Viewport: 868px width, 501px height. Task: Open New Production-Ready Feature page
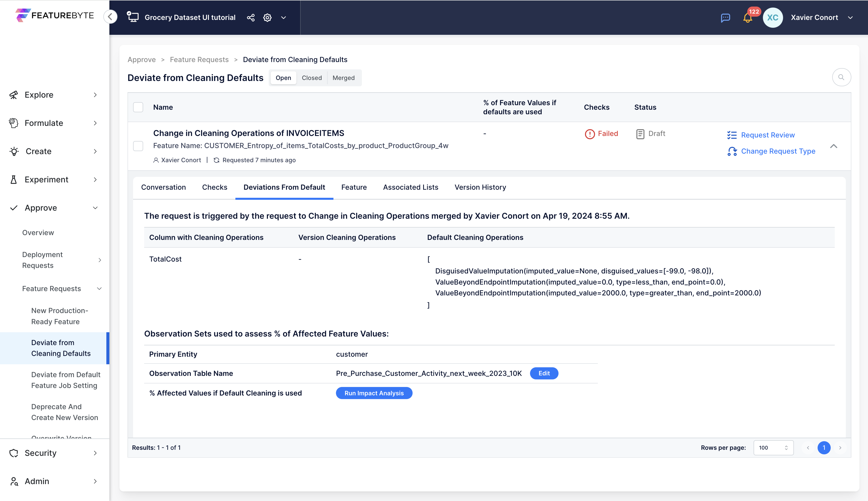click(x=60, y=316)
